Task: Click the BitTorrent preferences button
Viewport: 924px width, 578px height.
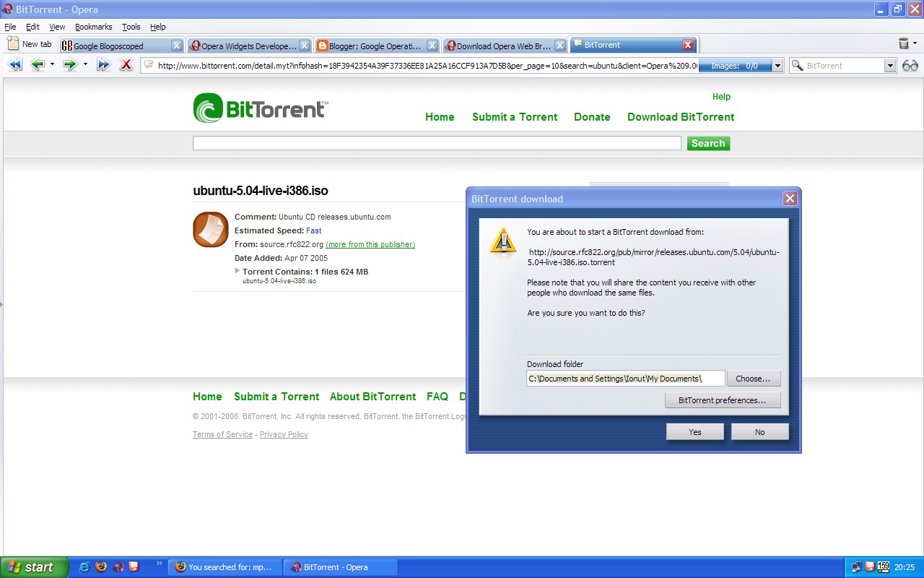Action: (723, 400)
